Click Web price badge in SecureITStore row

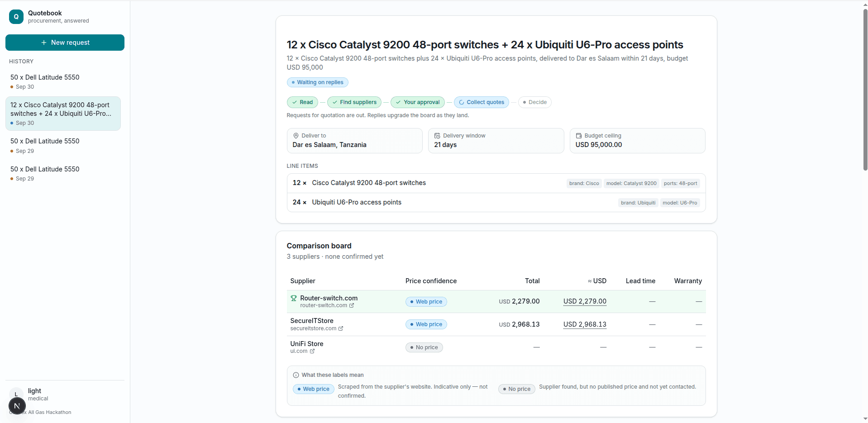point(426,324)
